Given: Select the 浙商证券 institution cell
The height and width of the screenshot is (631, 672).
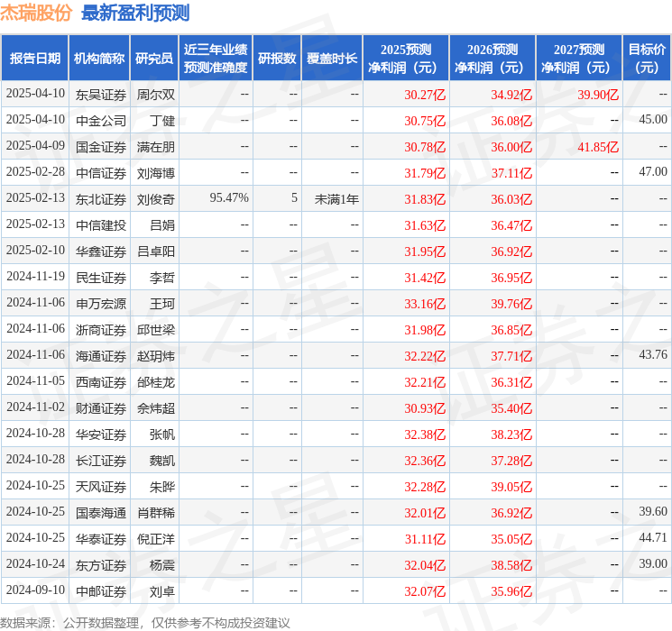Looking at the screenshot, I should pyautogui.click(x=101, y=330).
